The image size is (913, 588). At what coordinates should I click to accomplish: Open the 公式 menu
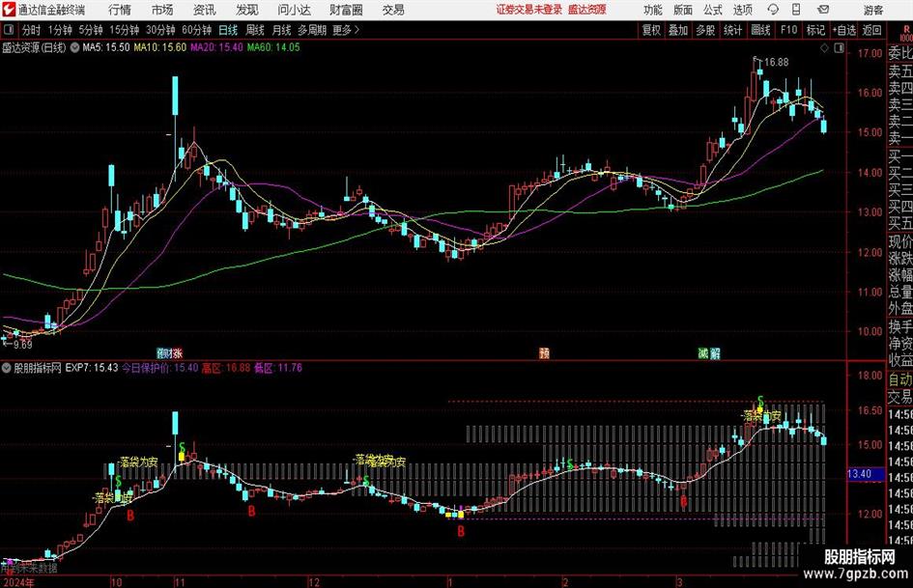(x=713, y=10)
